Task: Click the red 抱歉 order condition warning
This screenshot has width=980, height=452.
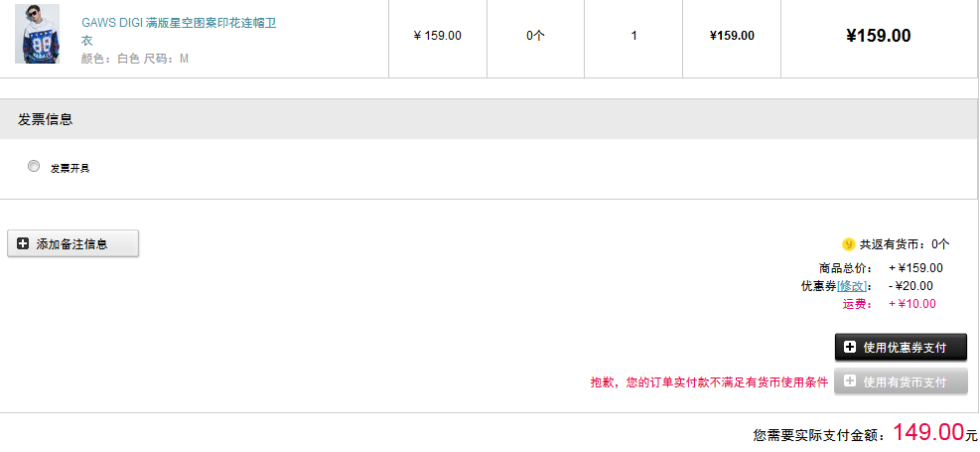Action: point(709,382)
